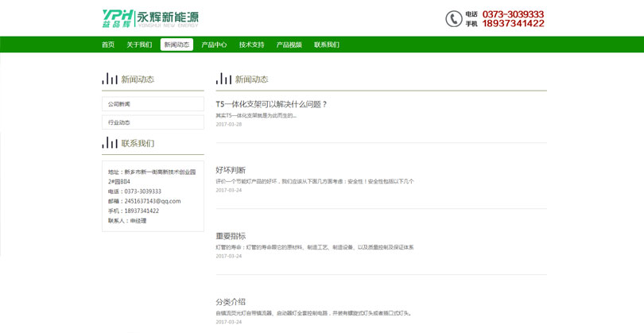Click the bar icon beside main 新闻动态 heading
The width and height of the screenshot is (644, 333).
coord(223,79)
